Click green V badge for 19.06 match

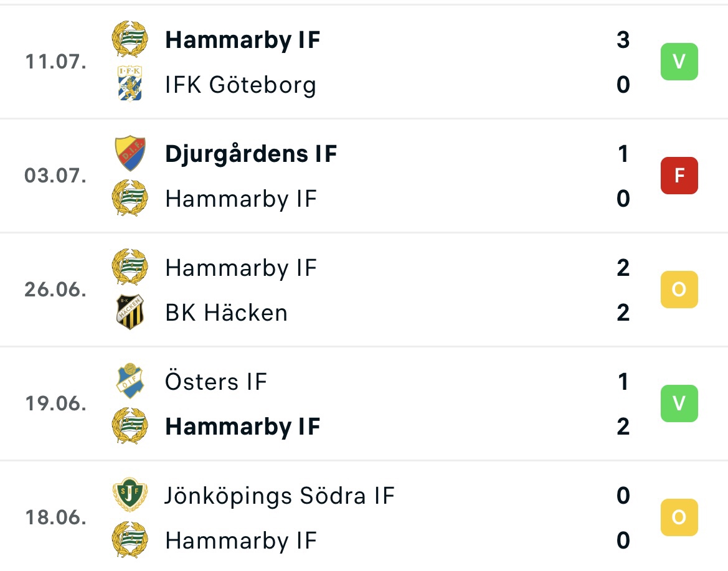point(679,403)
